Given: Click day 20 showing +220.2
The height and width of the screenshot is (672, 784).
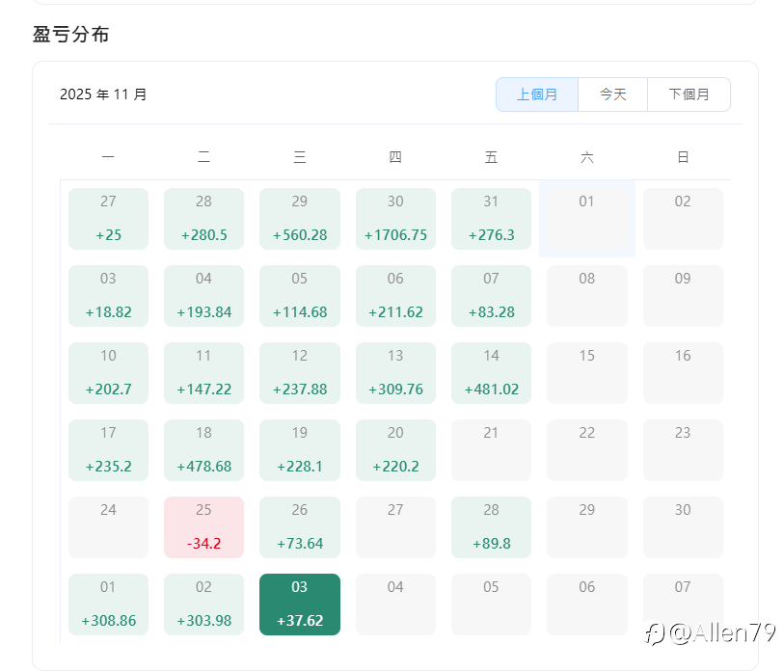Looking at the screenshot, I should [x=395, y=450].
